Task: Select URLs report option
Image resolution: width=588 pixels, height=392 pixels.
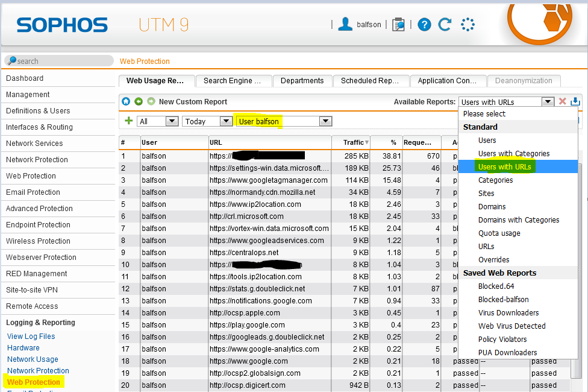Action: point(518,246)
